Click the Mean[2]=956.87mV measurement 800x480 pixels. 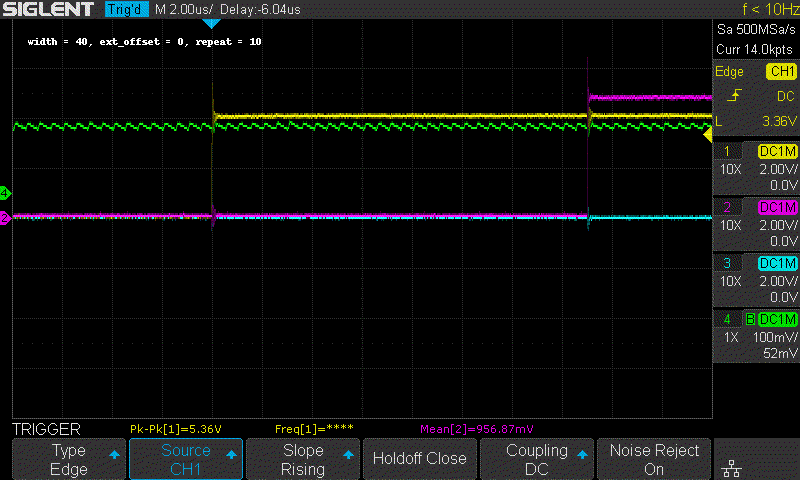tap(477, 429)
